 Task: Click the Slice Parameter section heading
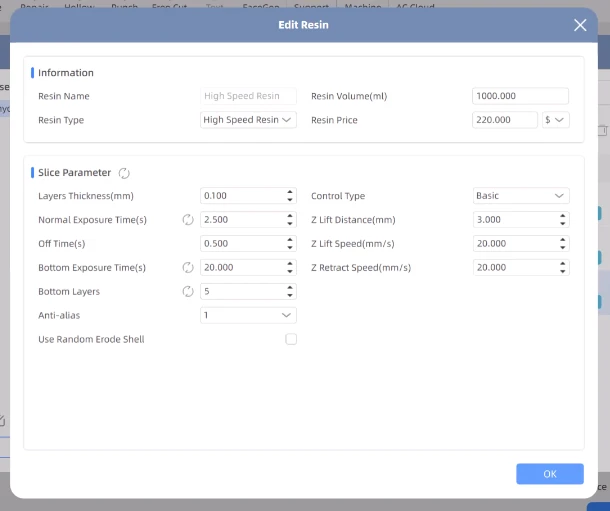pyautogui.click(x=74, y=173)
